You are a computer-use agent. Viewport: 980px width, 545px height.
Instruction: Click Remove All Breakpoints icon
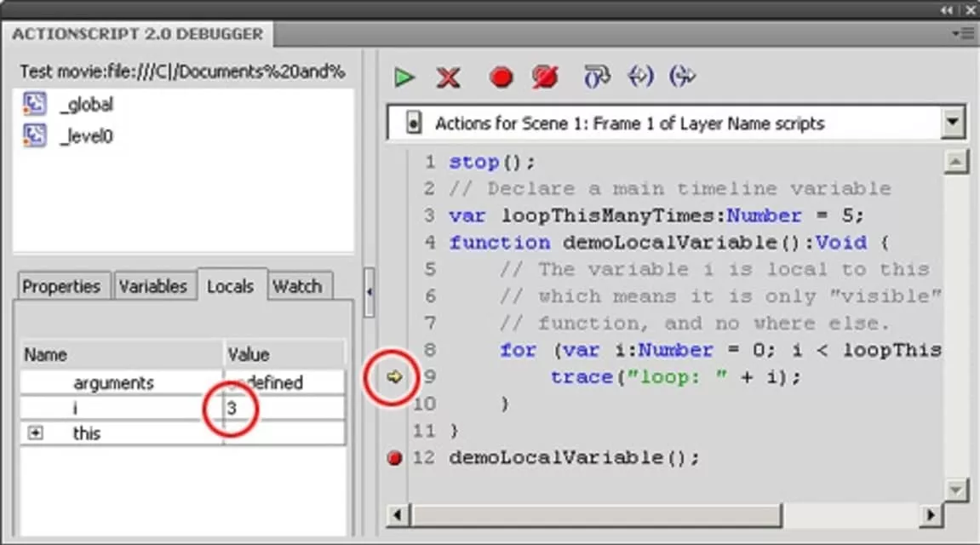pos(545,77)
